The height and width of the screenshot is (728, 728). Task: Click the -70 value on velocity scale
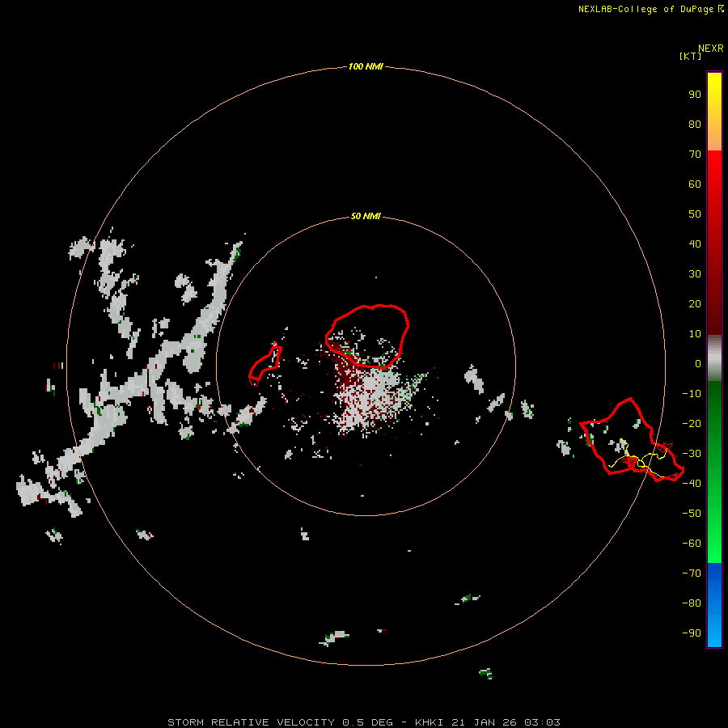coord(692,574)
